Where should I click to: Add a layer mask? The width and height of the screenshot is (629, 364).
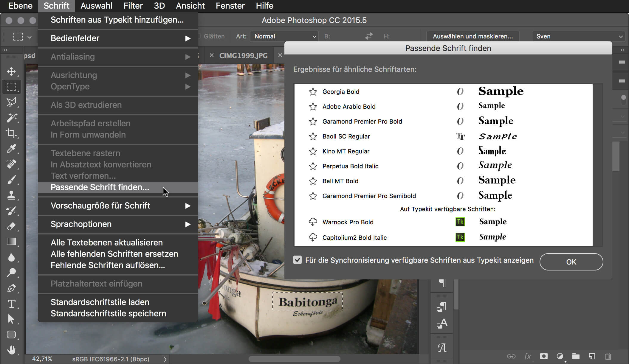point(544,356)
